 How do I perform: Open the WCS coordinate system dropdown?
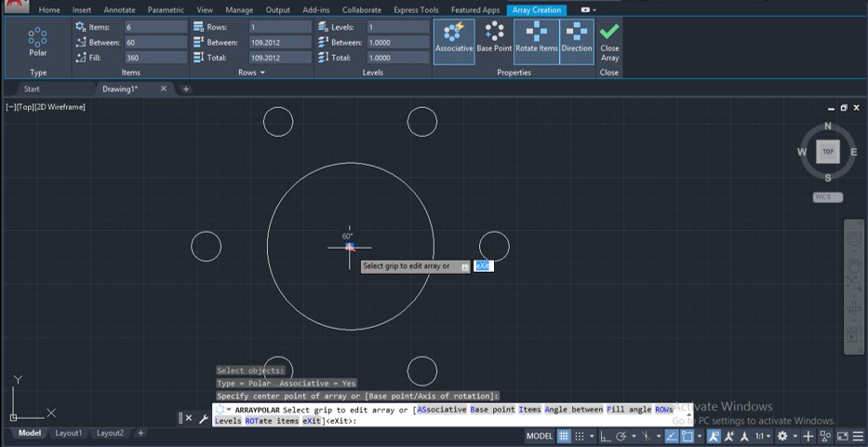coord(828,196)
